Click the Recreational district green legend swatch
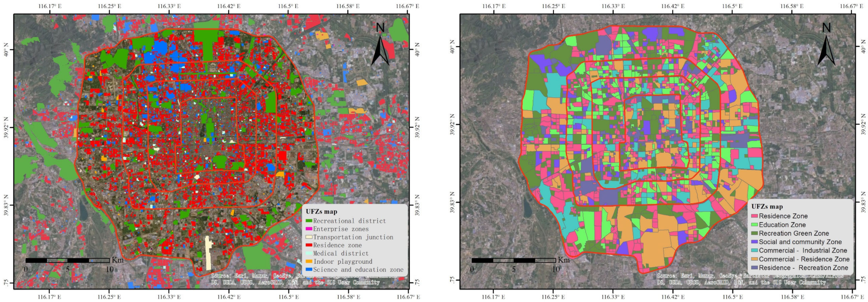This screenshot has width=868, height=302. click(309, 221)
